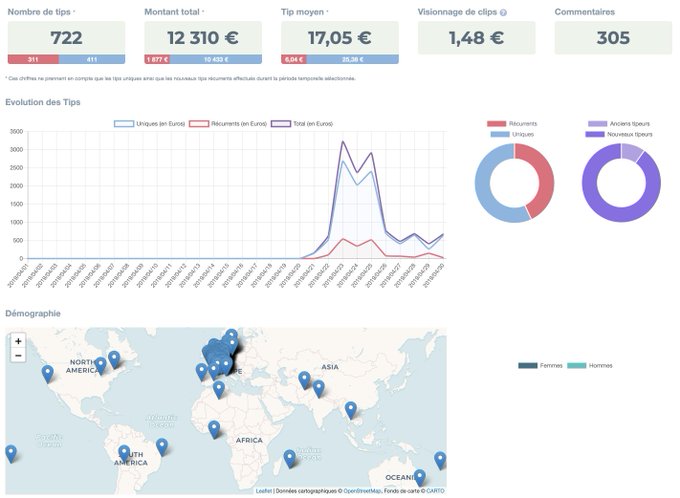Toggle the Anciens tipeurs legend entry
The image size is (680, 498).
pos(619,124)
